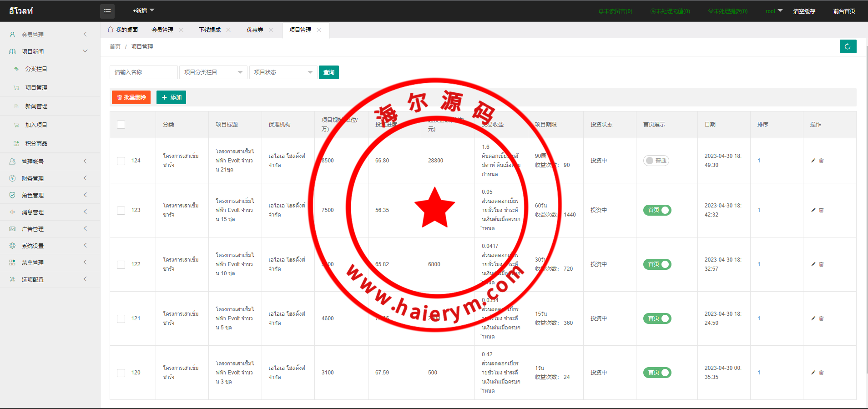The height and width of the screenshot is (409, 868).
Task: Check the select-all checkbox in table header
Action: [121, 125]
